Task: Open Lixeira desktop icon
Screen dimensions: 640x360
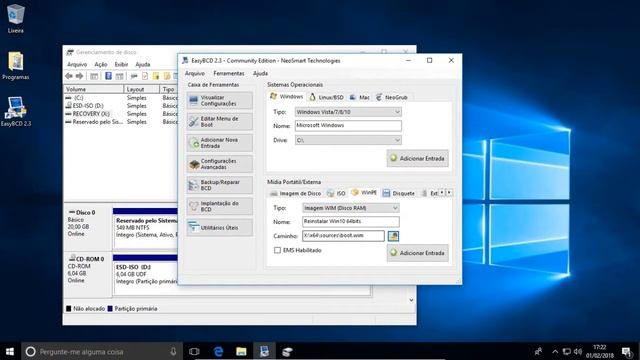Action: click(x=16, y=19)
